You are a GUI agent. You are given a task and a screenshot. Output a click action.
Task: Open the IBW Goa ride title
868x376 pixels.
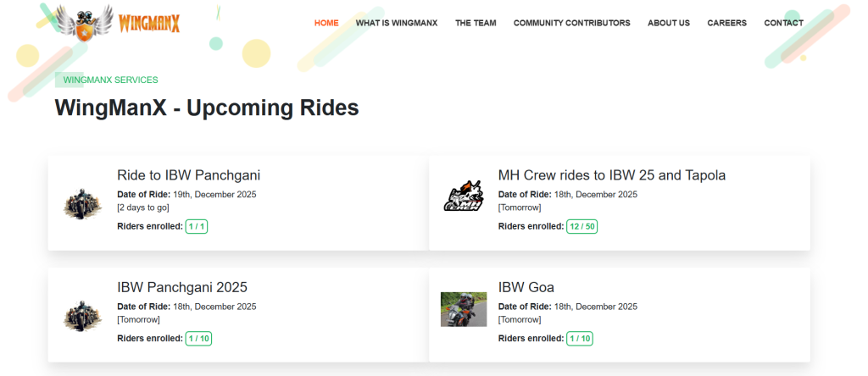[x=526, y=287]
